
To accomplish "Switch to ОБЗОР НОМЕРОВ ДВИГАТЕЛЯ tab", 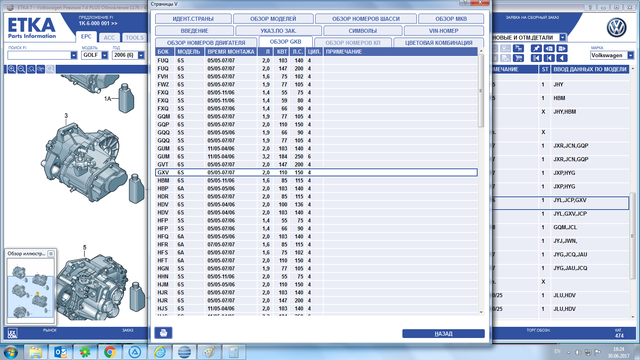I will click(x=206, y=42).
